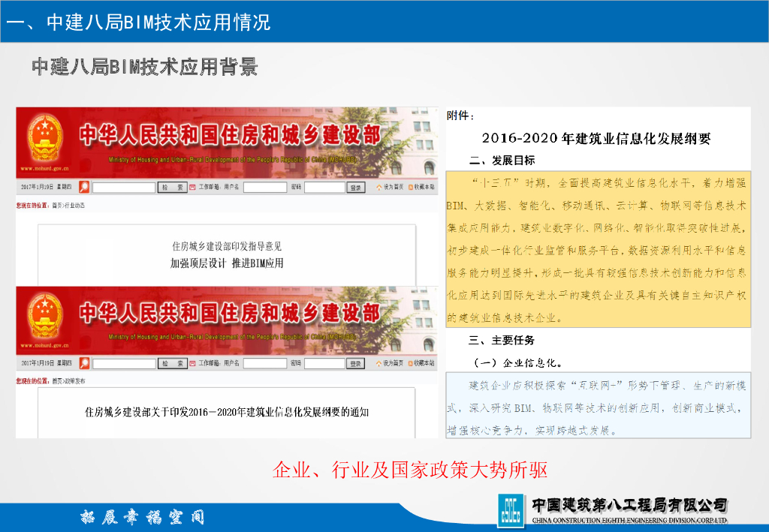The height and width of the screenshot is (532, 769).
Task: Click the mail envelope icon in upper site toolbar
Action: click(192, 187)
